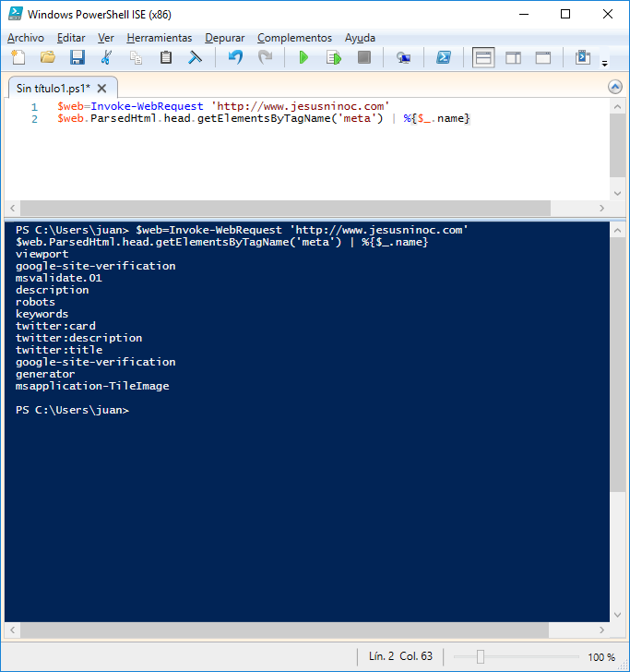Click the script editor vertical scrollbar up arrow
This screenshot has width=630, height=672.
pos(617,107)
